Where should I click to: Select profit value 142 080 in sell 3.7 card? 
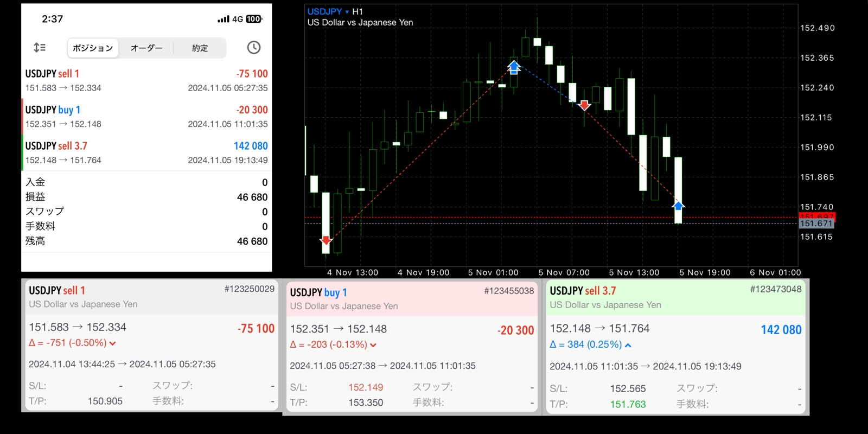pos(781,330)
